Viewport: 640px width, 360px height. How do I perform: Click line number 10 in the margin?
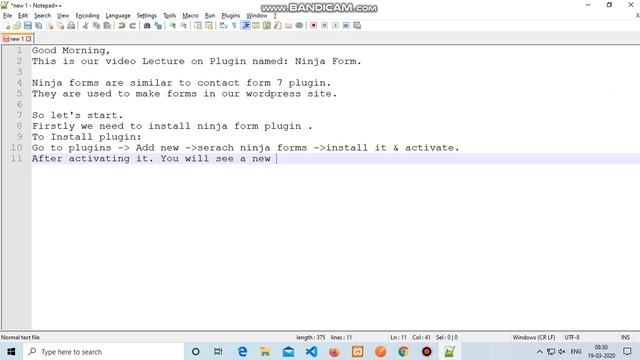pos(16,148)
